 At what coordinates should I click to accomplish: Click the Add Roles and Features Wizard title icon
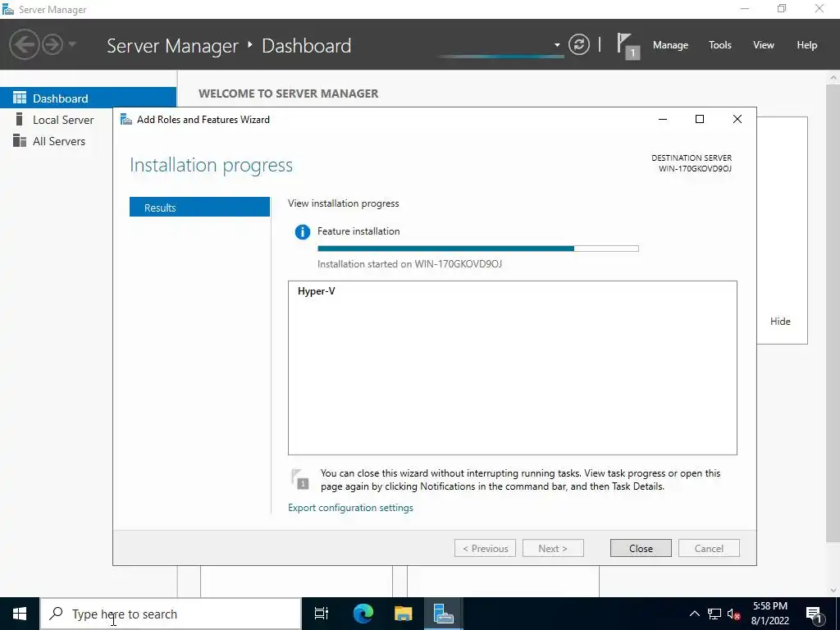tap(126, 119)
